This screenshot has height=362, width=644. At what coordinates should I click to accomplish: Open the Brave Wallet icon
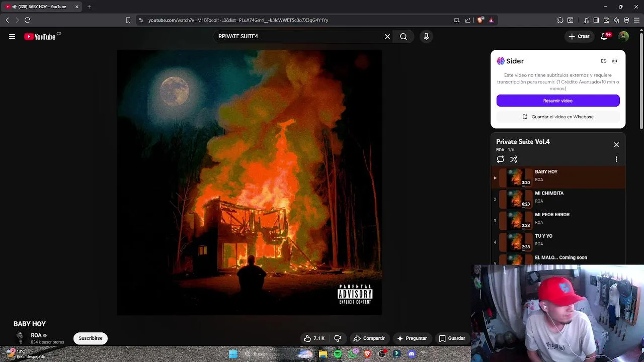coord(606,20)
